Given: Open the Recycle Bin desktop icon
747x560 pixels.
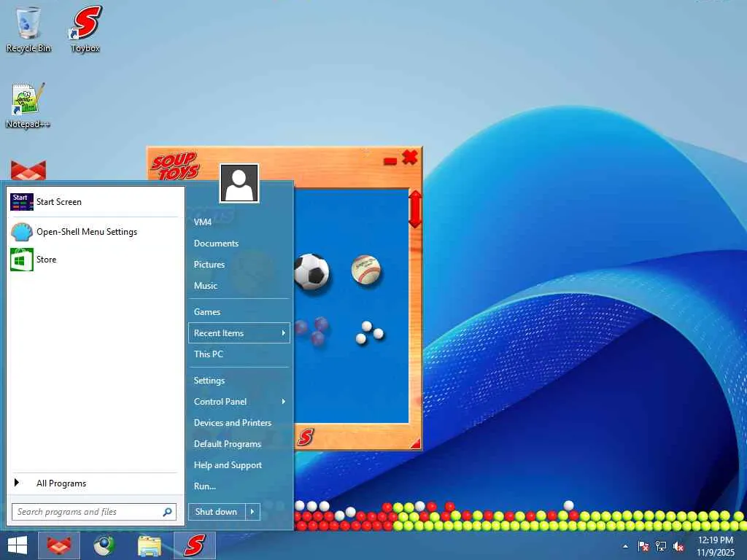Looking at the screenshot, I should pos(28,29).
